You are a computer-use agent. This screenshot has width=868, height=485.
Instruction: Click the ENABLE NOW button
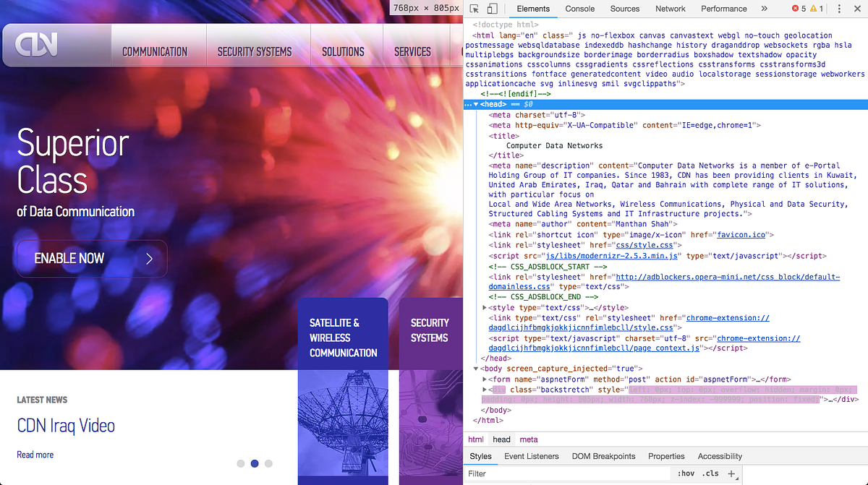pyautogui.click(x=91, y=258)
